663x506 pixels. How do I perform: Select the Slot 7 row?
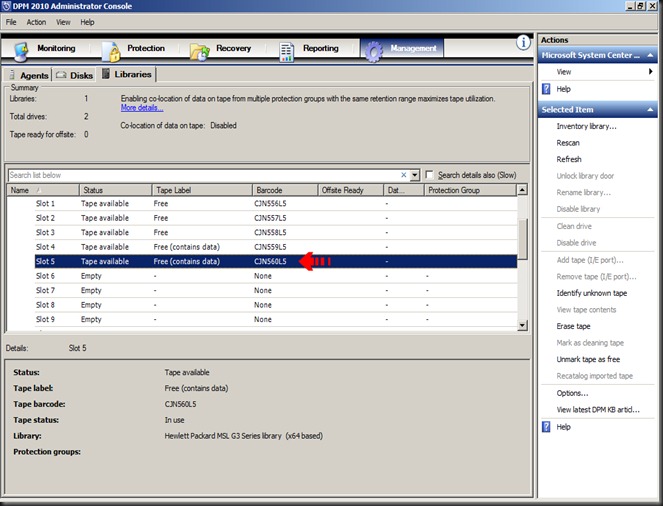coord(276,290)
